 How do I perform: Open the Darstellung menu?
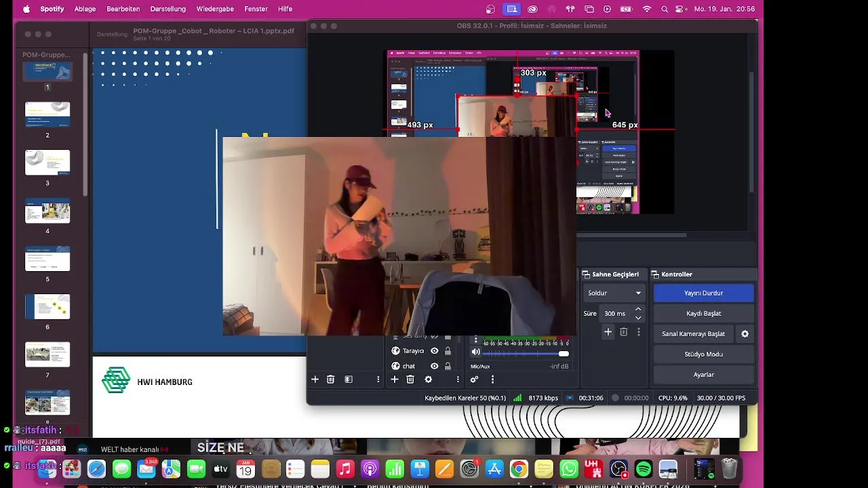point(168,9)
